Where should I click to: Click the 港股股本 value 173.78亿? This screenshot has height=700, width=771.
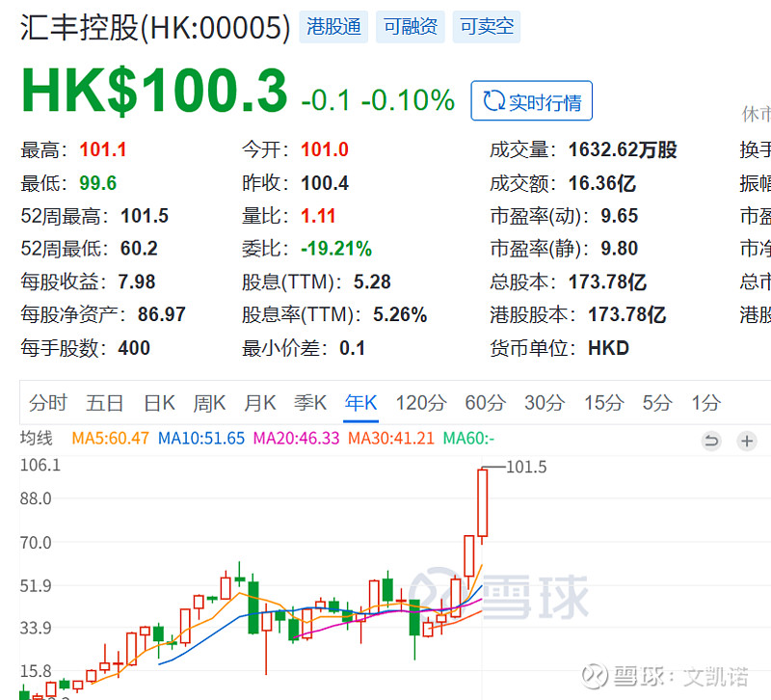627,314
